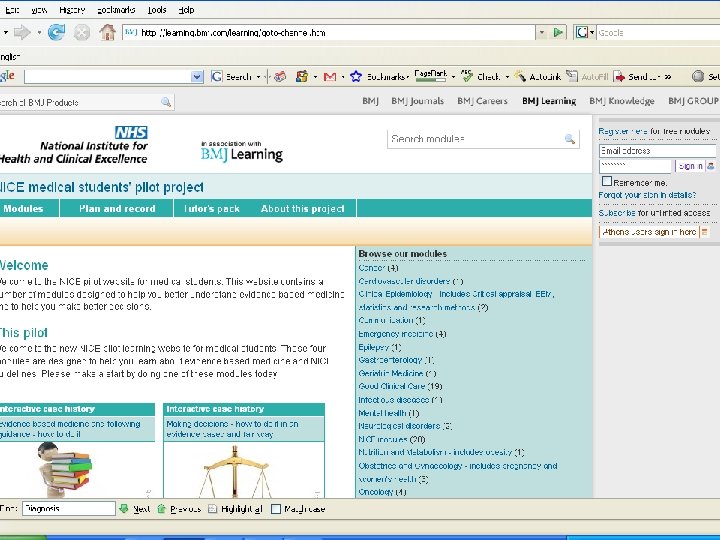The image size is (720, 540).
Task: Click the magnifier icon in Search modules box
Action: (569, 139)
